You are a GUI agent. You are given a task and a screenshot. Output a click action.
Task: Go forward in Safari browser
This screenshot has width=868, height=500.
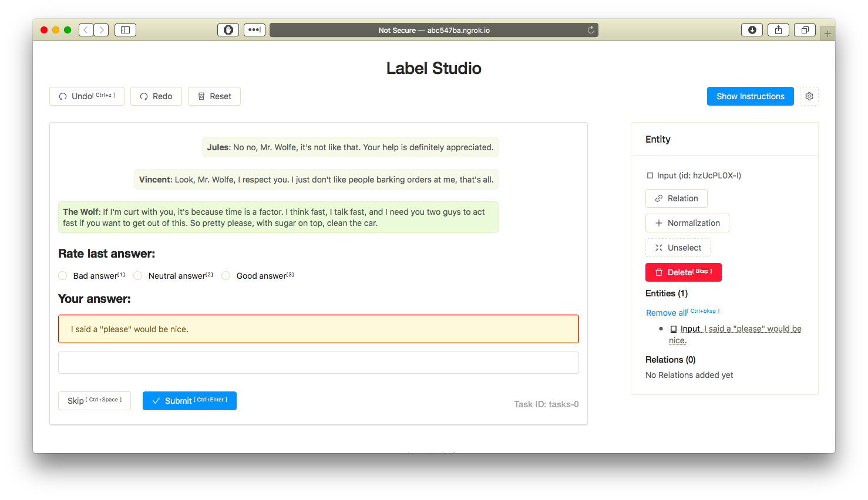(x=102, y=30)
